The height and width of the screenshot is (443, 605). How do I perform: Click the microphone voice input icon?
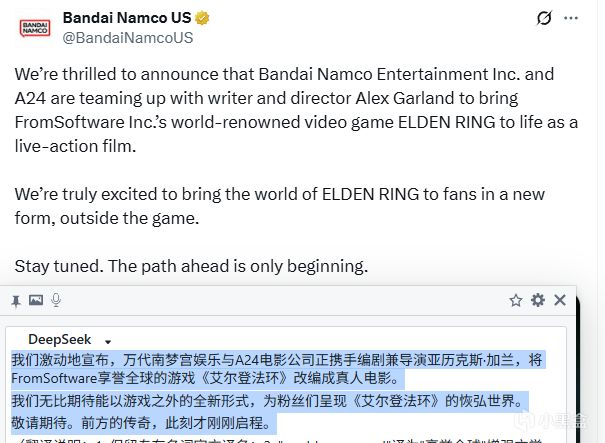56,300
